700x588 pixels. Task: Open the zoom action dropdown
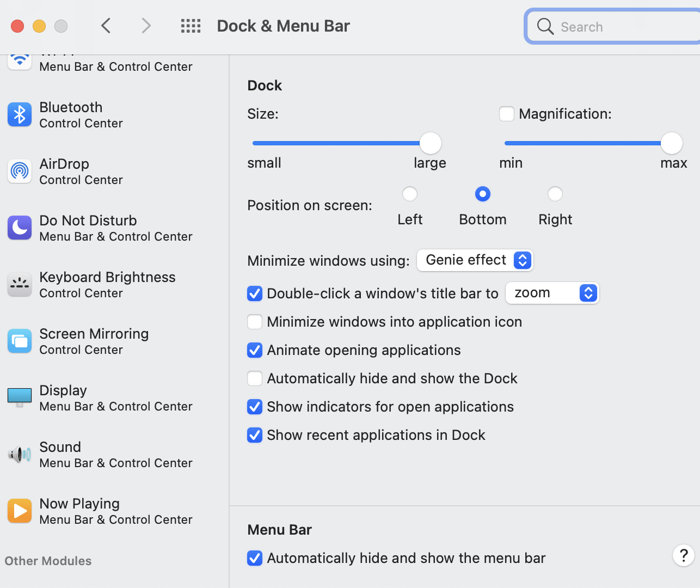pyautogui.click(x=552, y=293)
